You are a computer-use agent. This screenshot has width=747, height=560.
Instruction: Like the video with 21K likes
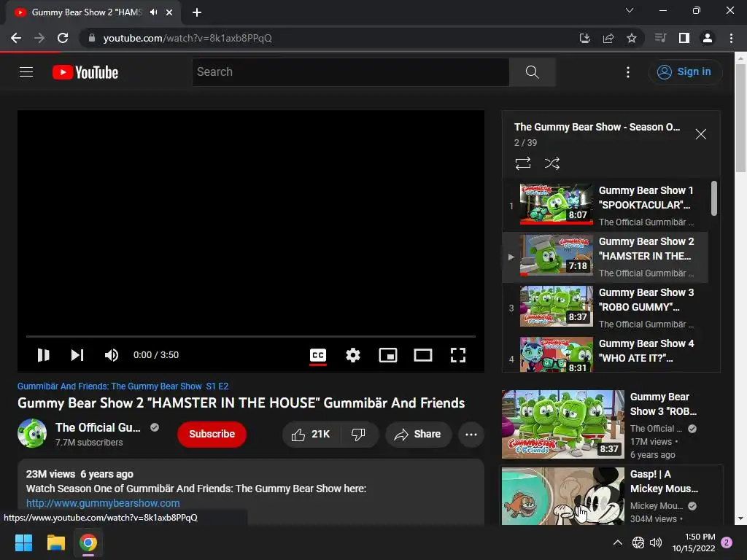click(311, 435)
